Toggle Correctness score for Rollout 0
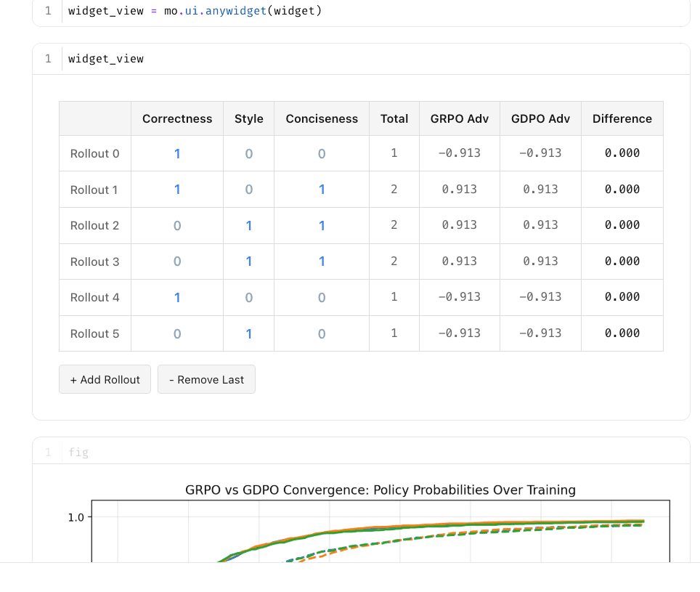Viewport: 700px width, 592px height. (176, 153)
